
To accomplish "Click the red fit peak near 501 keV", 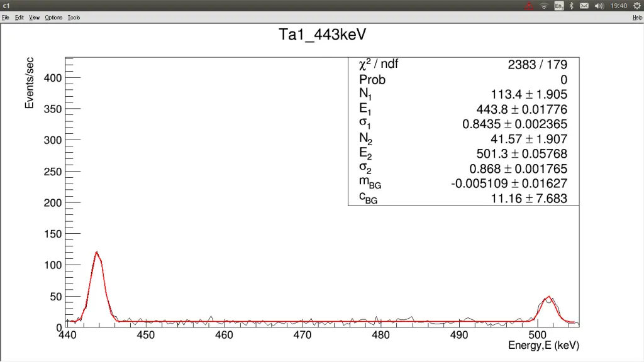I will tap(548, 297).
